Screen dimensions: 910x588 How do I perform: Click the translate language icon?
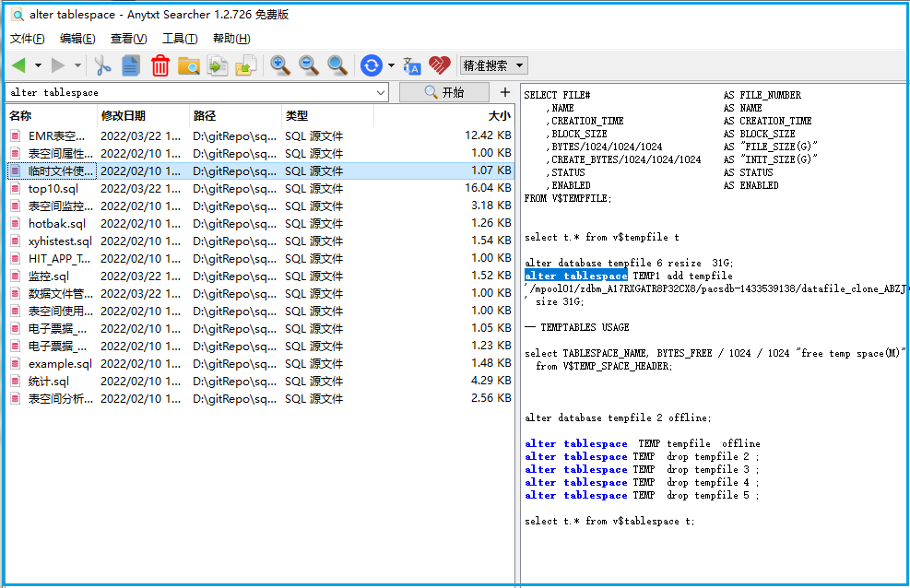(412, 65)
